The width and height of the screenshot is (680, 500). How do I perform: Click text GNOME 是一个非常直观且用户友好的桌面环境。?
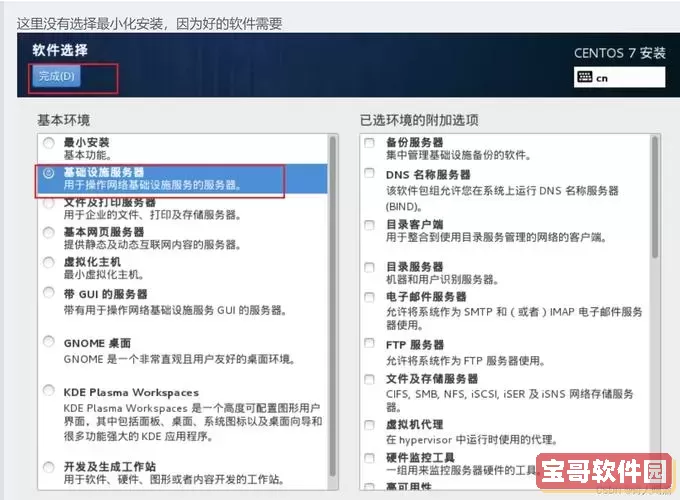[180, 359]
